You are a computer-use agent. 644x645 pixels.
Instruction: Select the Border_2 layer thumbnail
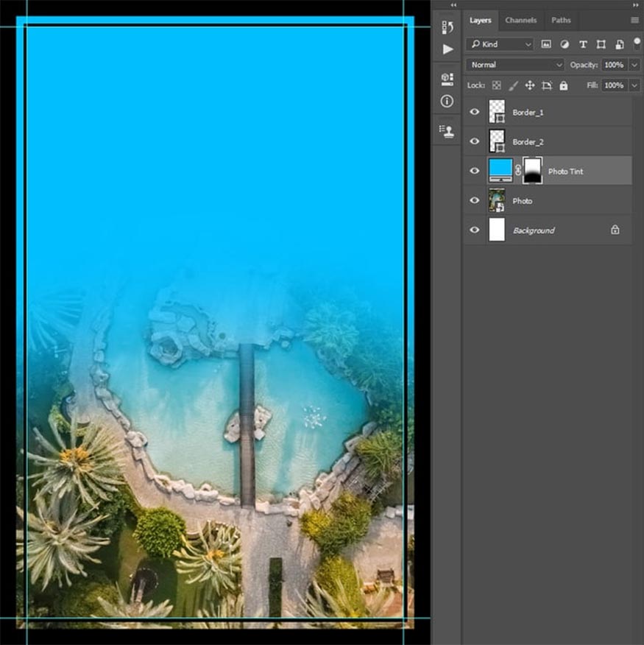click(x=497, y=141)
